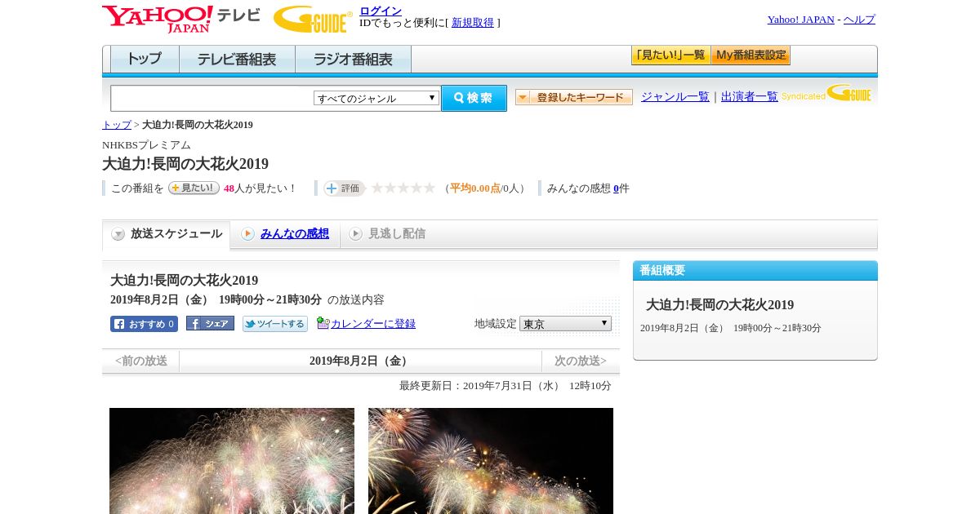Click 大迫力!長岡の大花火2019 title in 番組概要 panel
The image size is (980, 514).
pos(719,304)
